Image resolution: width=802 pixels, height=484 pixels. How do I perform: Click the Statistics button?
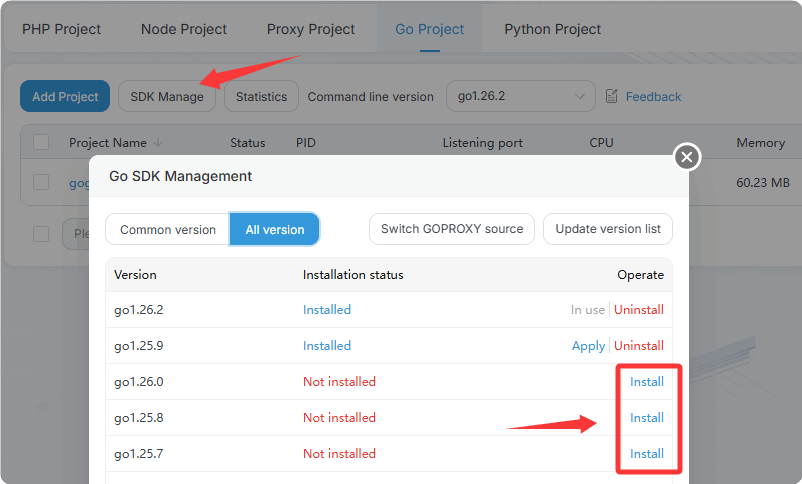pyautogui.click(x=261, y=97)
